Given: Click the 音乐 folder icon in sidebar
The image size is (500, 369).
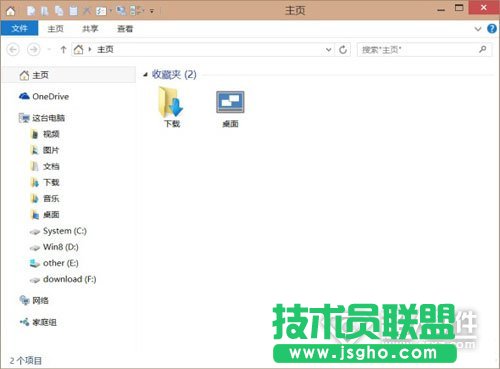Looking at the screenshot, I should coord(35,198).
